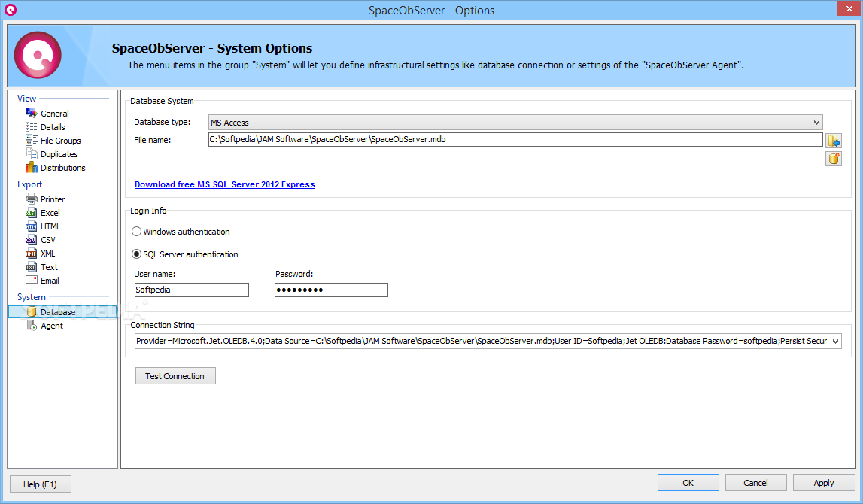Click the Database cylinder icon

coord(32,312)
